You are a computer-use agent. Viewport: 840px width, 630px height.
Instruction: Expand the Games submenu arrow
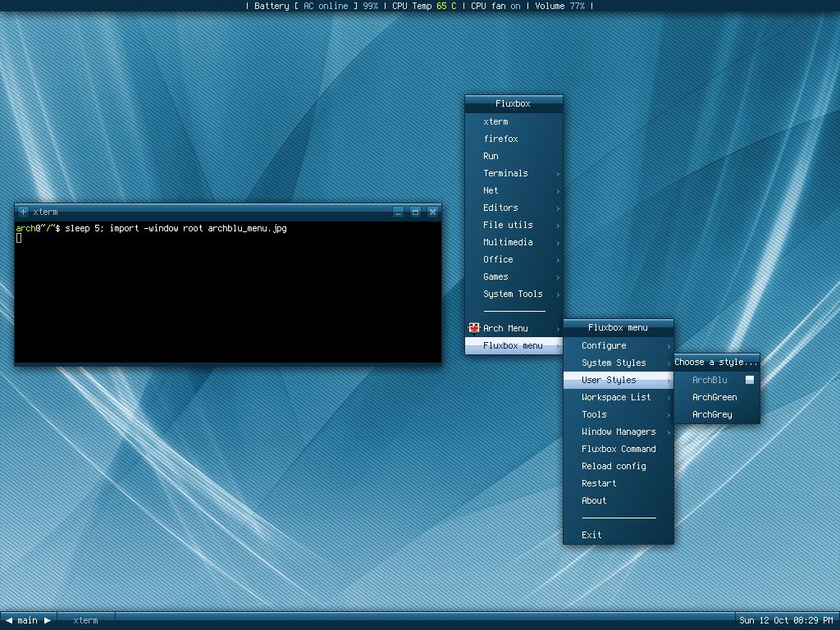tap(558, 277)
